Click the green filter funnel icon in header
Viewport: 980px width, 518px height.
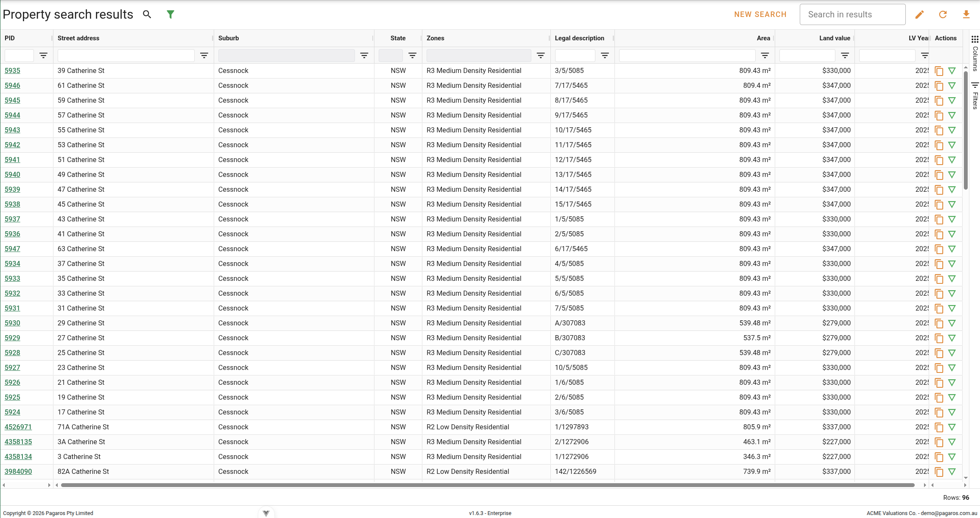coord(170,14)
